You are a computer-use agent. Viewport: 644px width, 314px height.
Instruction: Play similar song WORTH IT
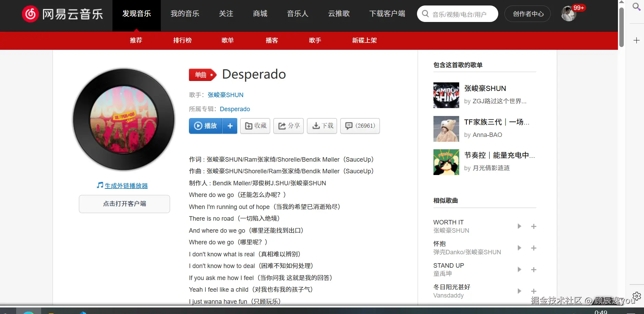(x=519, y=226)
